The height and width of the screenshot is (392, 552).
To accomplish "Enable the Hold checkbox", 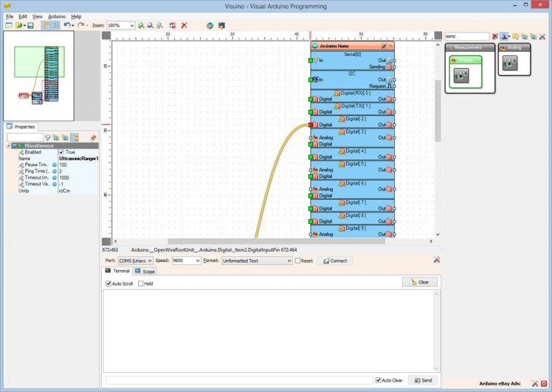I will pyautogui.click(x=141, y=283).
